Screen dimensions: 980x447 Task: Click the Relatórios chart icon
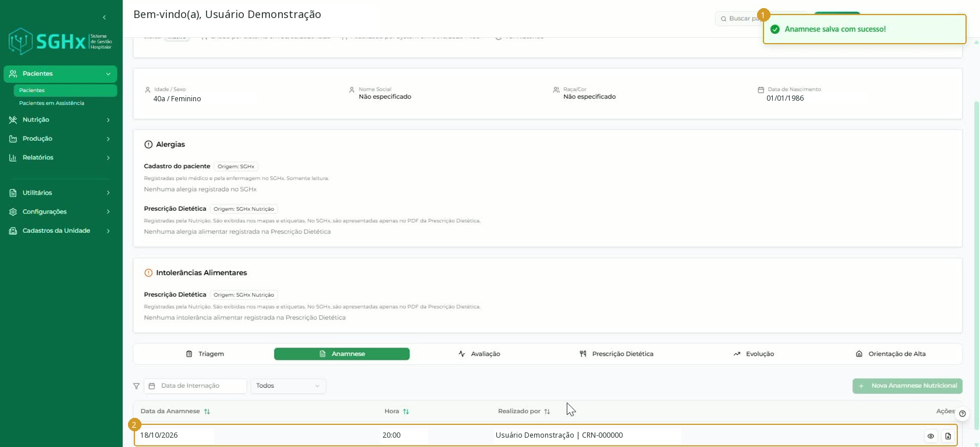click(x=13, y=158)
